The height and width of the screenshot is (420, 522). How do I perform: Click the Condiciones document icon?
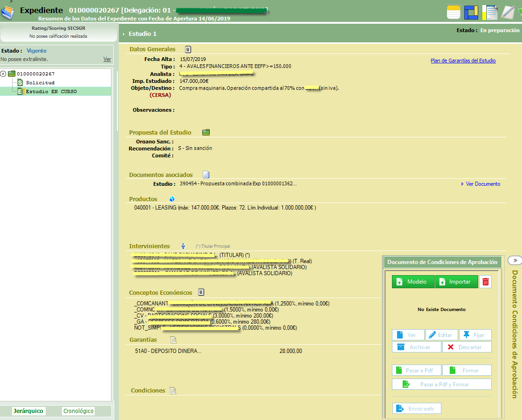click(173, 390)
